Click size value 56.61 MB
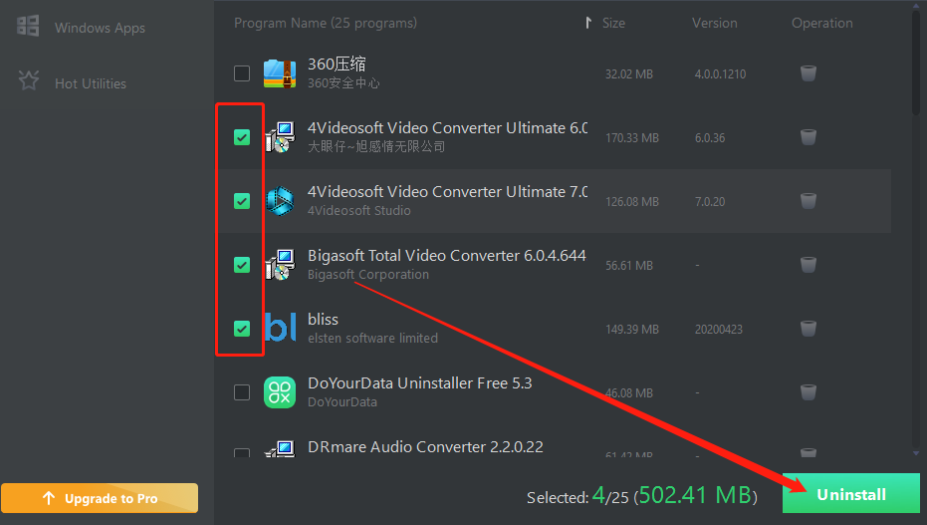The image size is (927, 525). [x=629, y=265]
